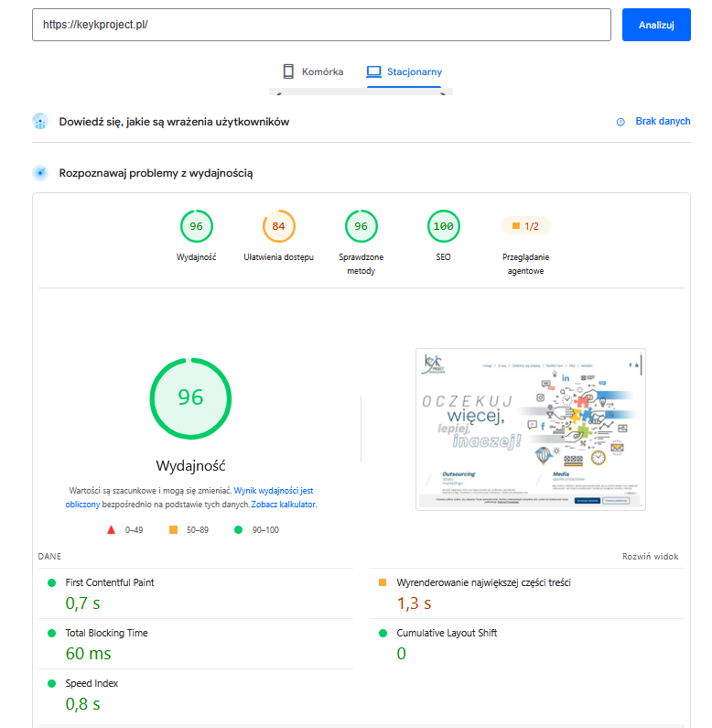Click the mobile phone icon next to Komórka
This screenshot has height=728, width=712.
point(288,71)
